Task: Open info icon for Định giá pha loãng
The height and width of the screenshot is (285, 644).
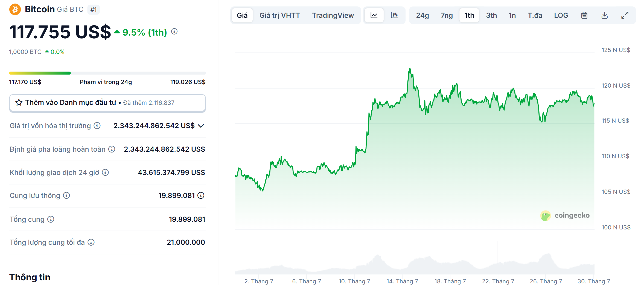Action: click(x=112, y=149)
